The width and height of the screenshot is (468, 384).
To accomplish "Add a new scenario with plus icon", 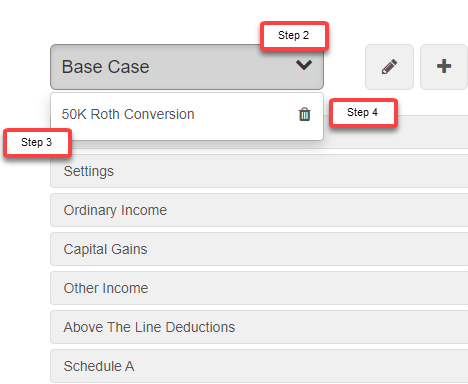I will coord(444,67).
